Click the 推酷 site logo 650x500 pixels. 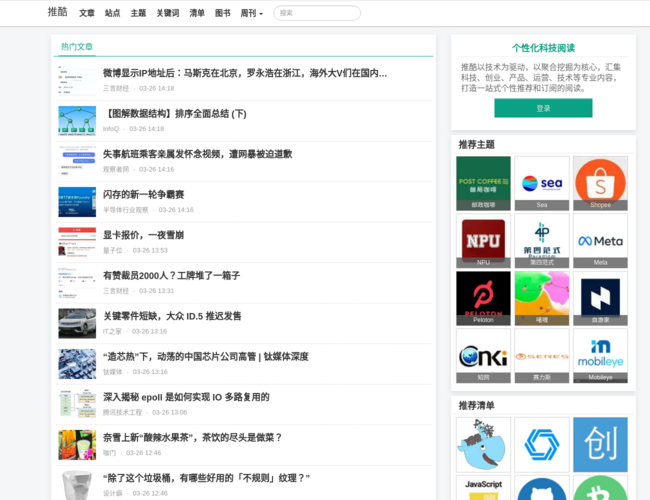point(57,12)
